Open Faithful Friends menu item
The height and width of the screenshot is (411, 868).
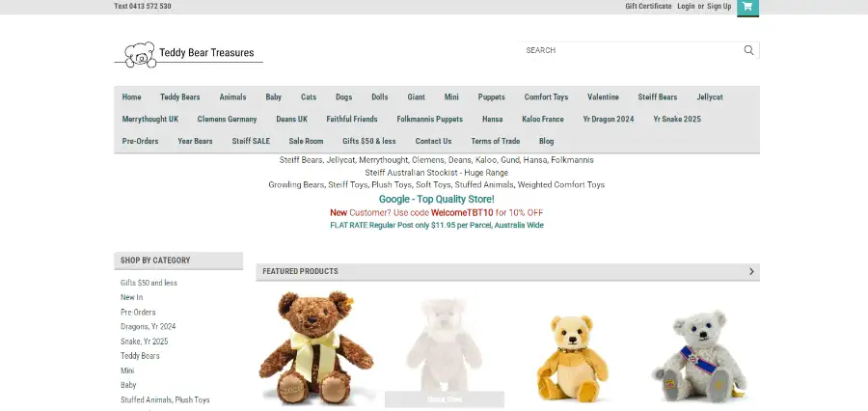352,119
